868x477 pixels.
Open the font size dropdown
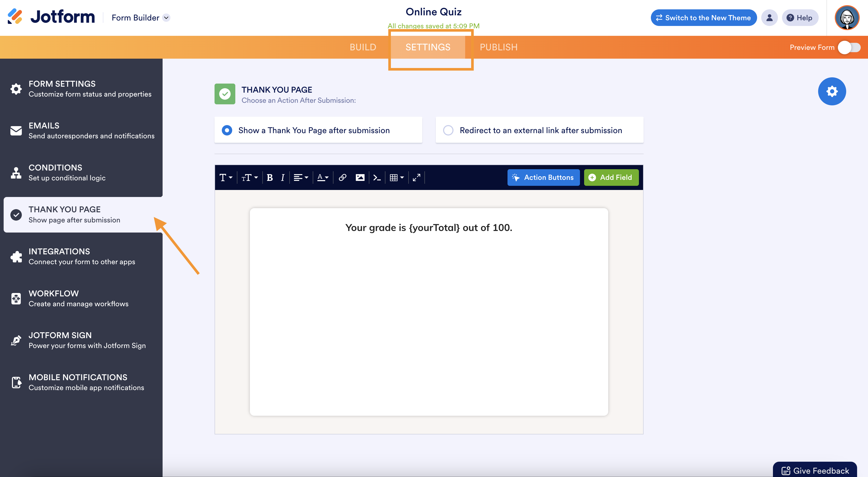tap(250, 178)
